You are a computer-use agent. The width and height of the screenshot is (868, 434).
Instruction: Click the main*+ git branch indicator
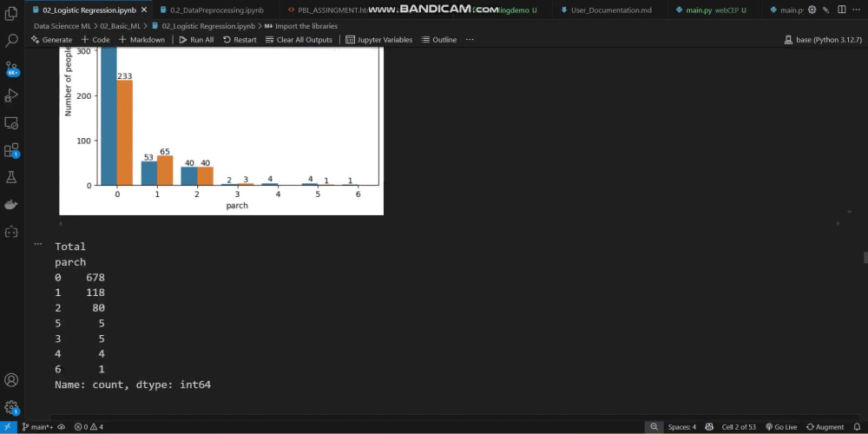(x=39, y=427)
